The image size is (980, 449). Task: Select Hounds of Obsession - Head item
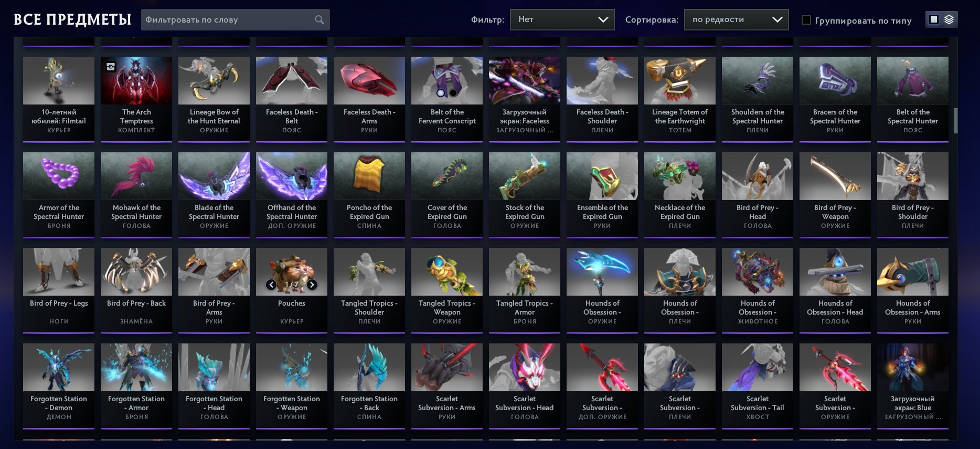coord(835,289)
